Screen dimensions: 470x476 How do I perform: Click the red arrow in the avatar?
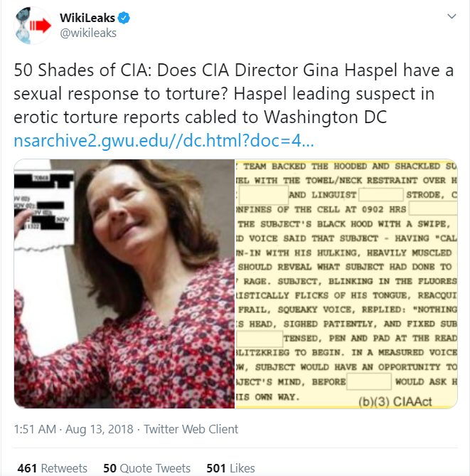tap(41, 26)
